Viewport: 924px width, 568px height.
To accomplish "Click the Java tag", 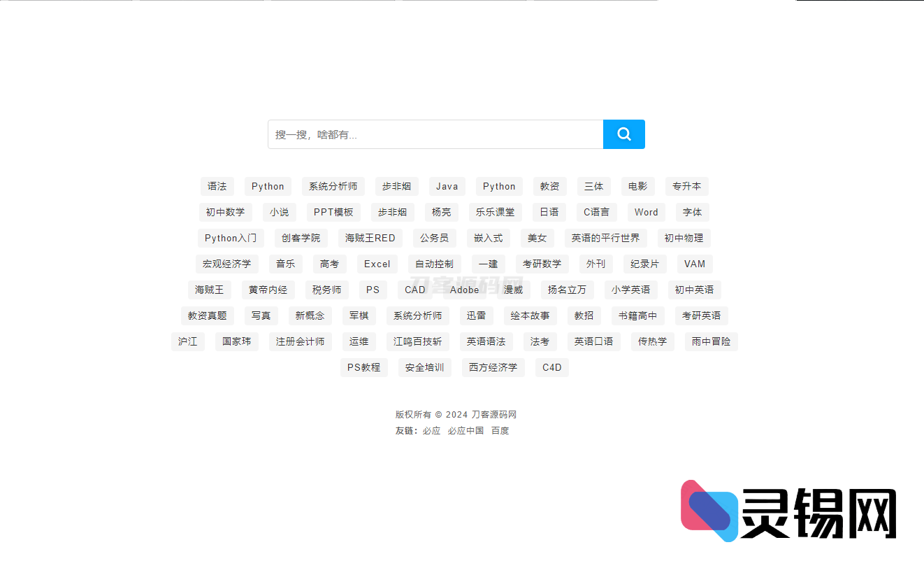I will [x=447, y=186].
